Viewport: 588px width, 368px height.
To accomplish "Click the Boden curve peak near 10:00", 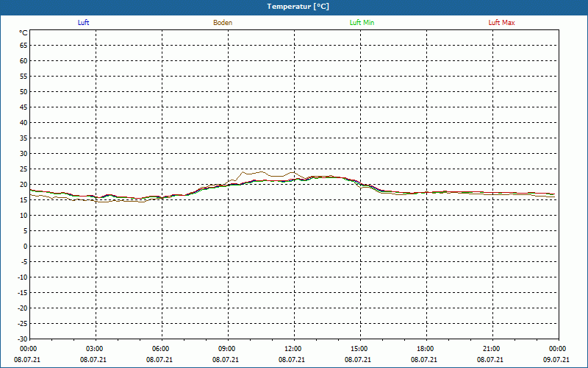I will pyautogui.click(x=243, y=172).
